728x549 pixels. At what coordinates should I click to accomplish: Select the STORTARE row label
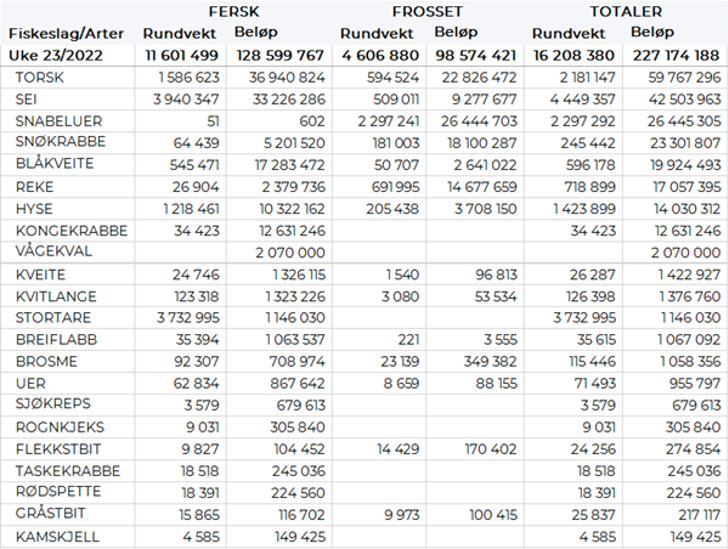tap(53, 317)
